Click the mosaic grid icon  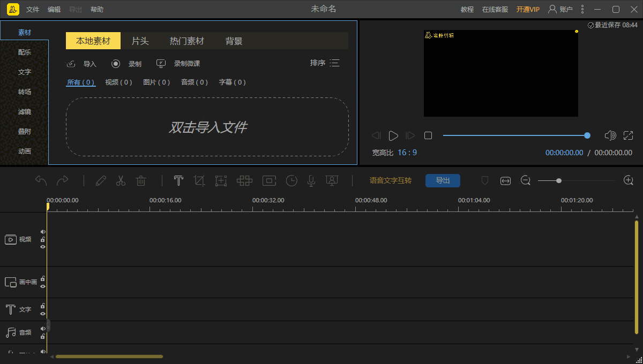point(244,181)
